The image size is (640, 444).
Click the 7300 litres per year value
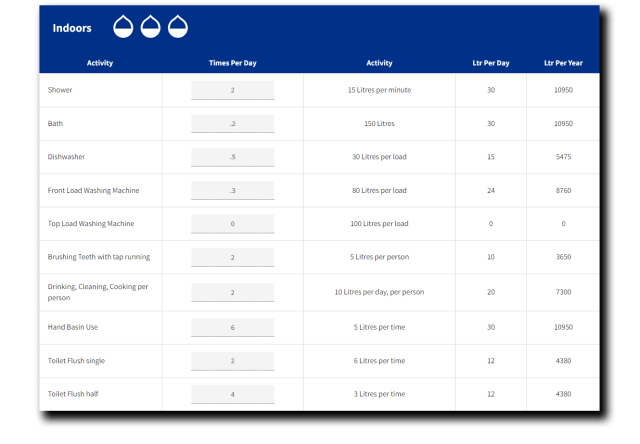click(563, 292)
